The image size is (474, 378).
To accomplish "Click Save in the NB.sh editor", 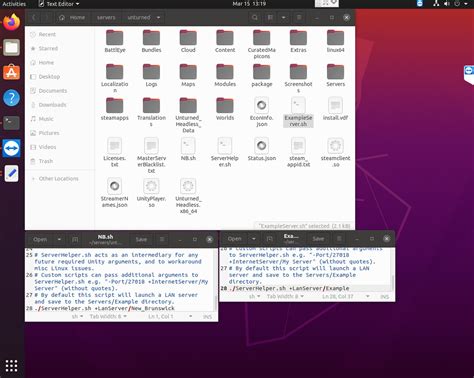I will pyautogui.click(x=141, y=239).
